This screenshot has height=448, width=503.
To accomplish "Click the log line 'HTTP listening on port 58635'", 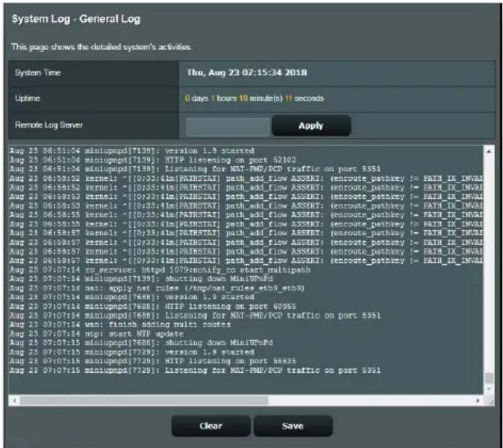I will coord(152,361).
